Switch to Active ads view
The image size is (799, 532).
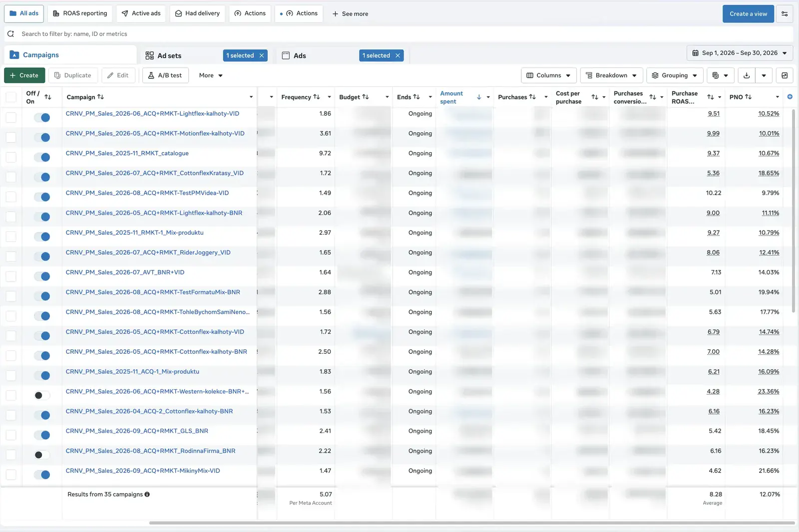pyautogui.click(x=141, y=13)
